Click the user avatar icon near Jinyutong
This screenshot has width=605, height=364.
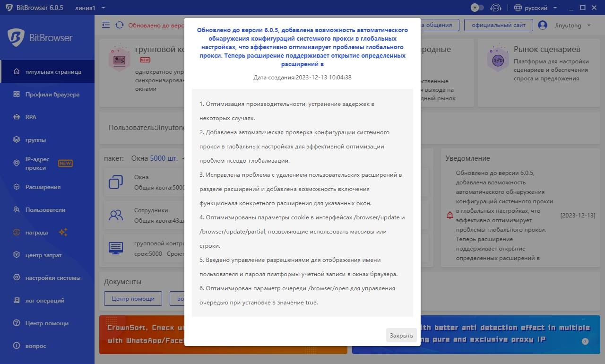pyautogui.click(x=543, y=25)
